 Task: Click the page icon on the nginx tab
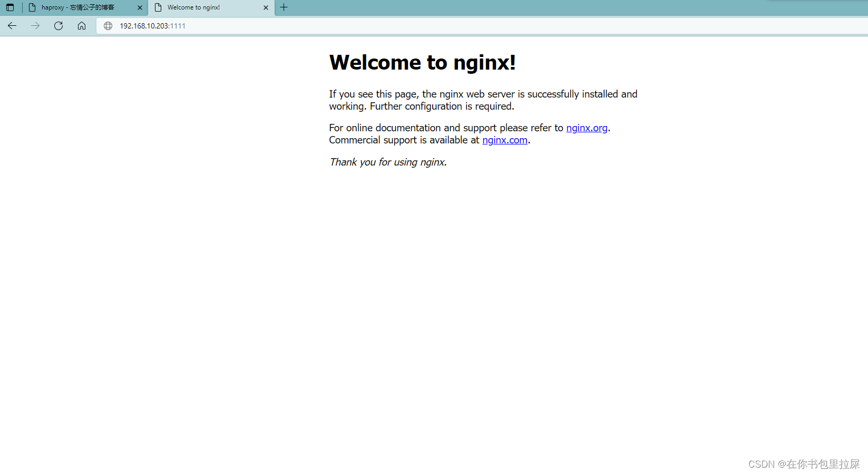pyautogui.click(x=158, y=7)
